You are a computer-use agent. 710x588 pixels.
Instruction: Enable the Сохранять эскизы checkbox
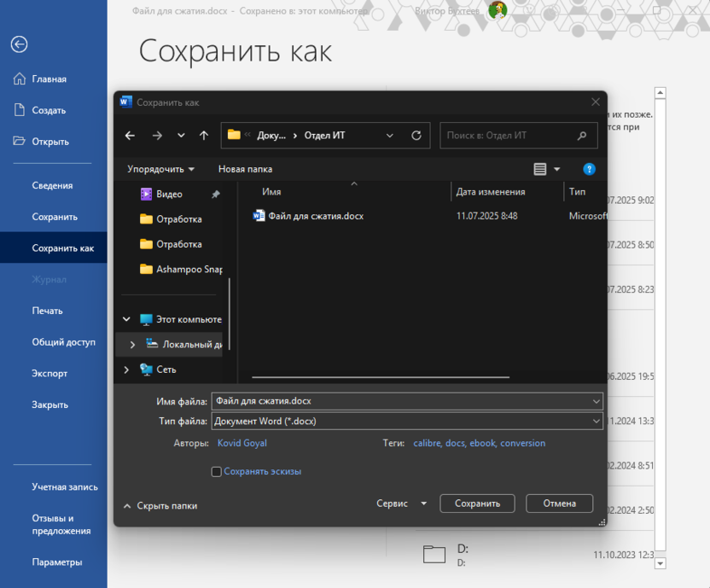click(216, 472)
